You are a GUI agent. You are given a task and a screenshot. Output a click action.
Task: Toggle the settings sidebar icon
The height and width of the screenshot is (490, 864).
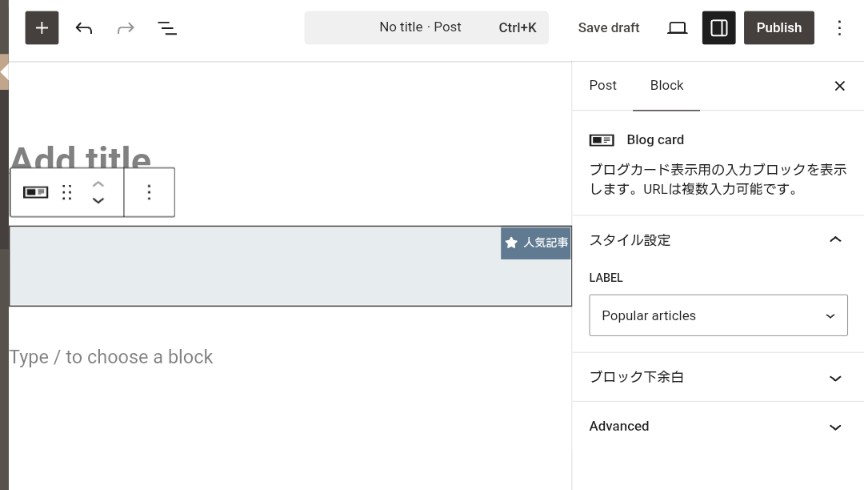pyautogui.click(x=719, y=28)
